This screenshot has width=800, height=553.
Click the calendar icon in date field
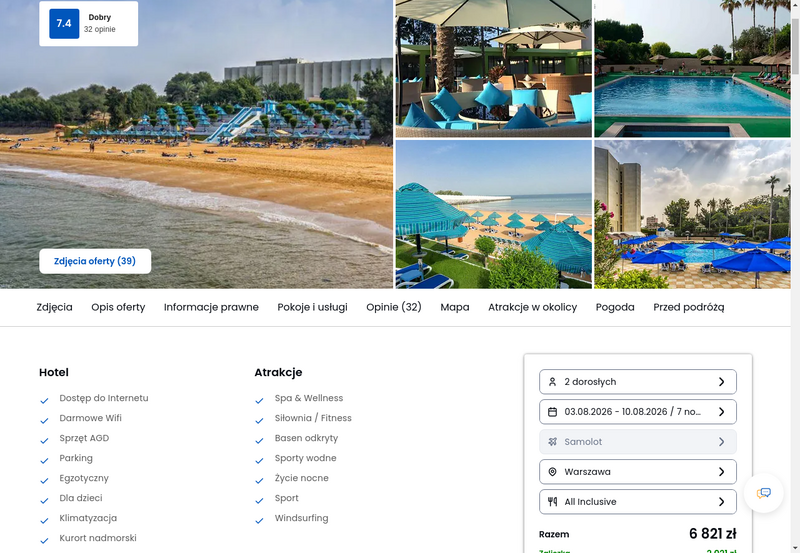(552, 412)
